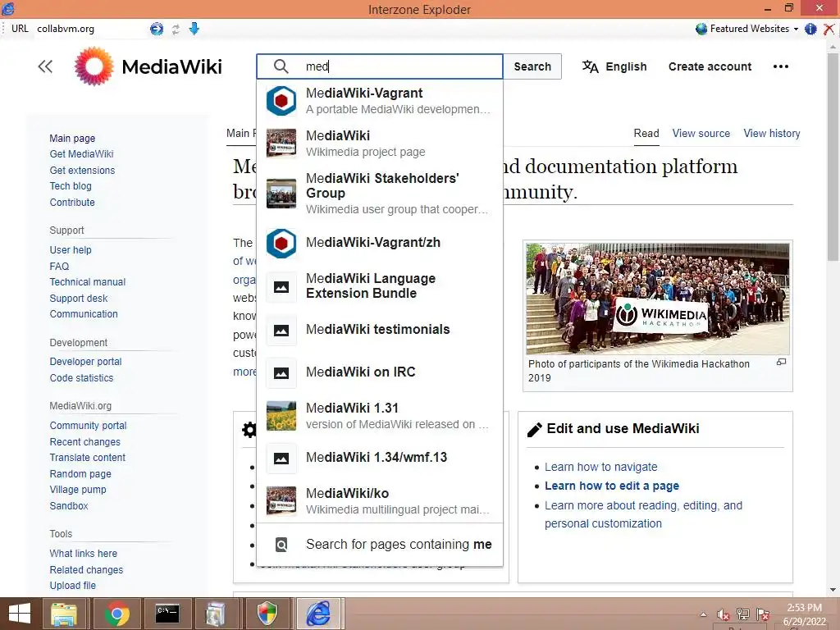Open Community portal sidebar link

click(x=88, y=426)
